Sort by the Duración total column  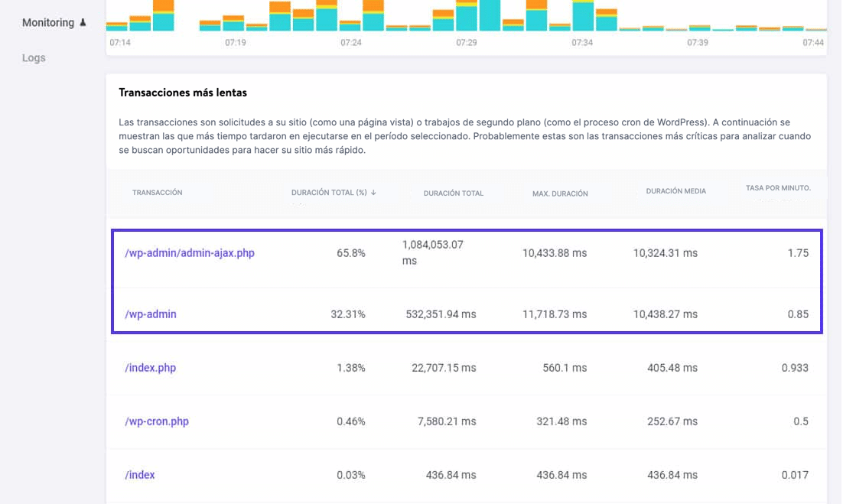454,193
